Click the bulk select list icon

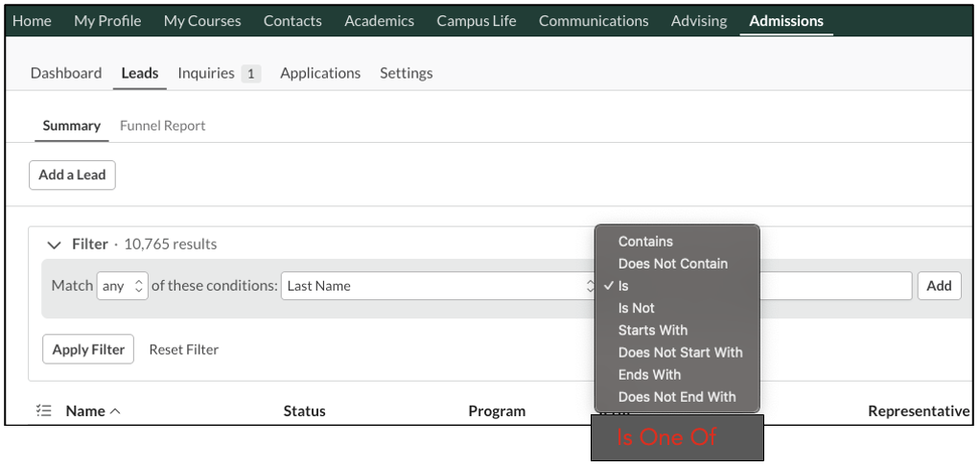coord(44,410)
